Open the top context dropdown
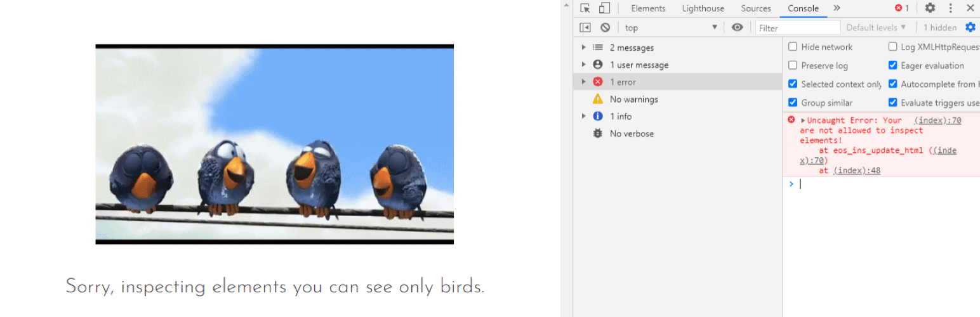 671,27
